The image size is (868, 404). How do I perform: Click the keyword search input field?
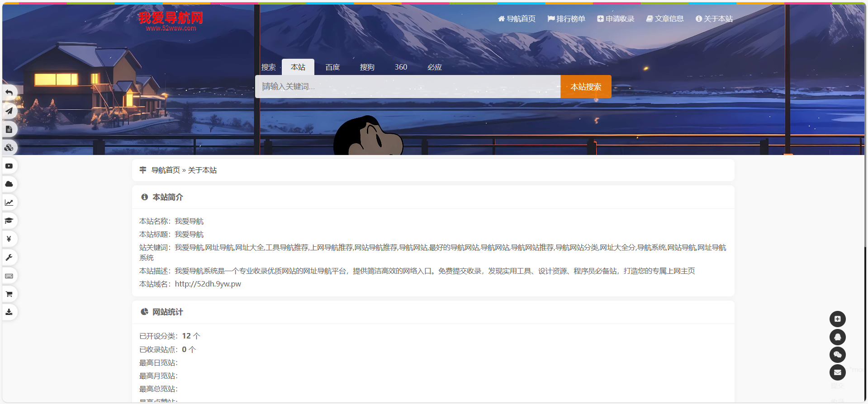(x=407, y=87)
